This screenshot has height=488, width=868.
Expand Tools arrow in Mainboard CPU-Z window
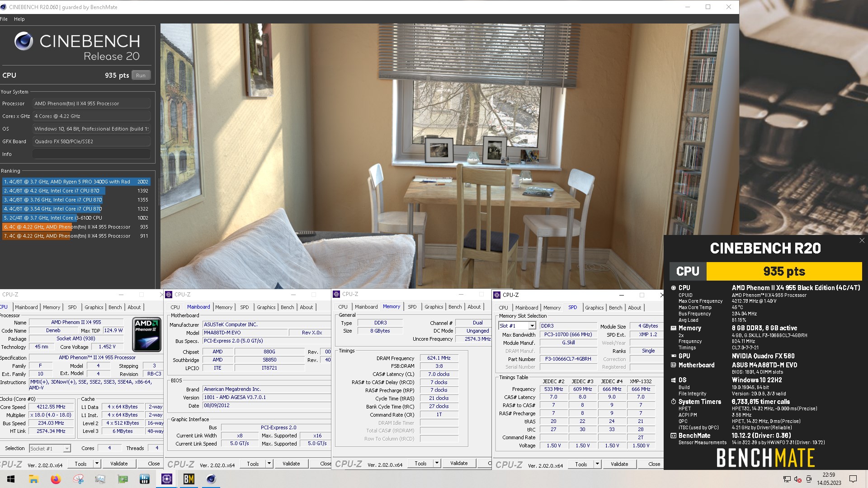(269, 464)
